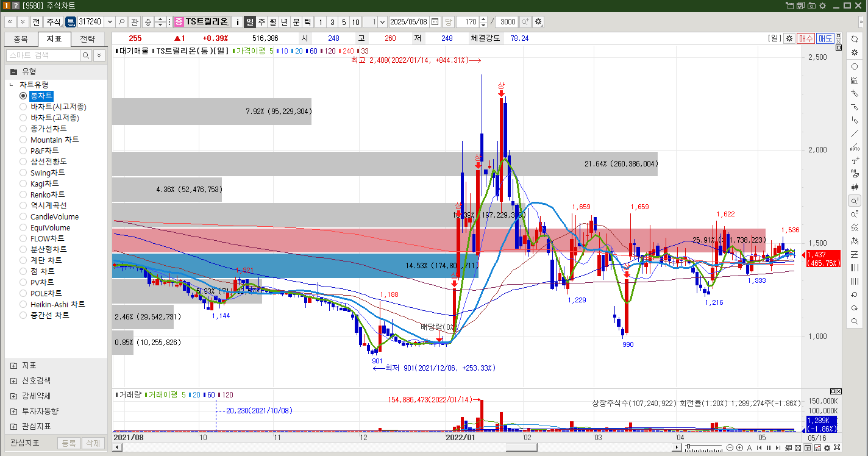Click the blue 매도 sell button
This screenshot has height=456, width=868.
pyautogui.click(x=825, y=38)
